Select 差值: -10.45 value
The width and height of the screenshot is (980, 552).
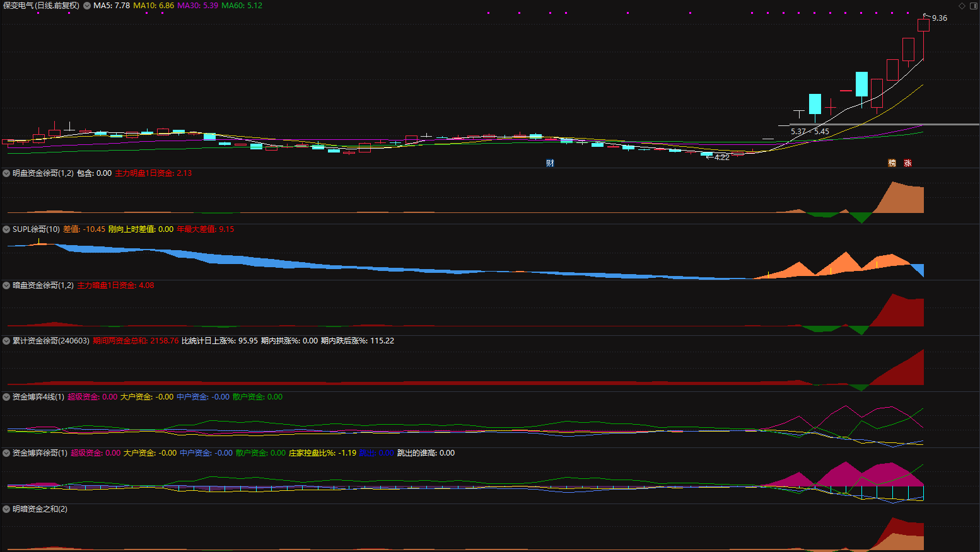(84, 229)
